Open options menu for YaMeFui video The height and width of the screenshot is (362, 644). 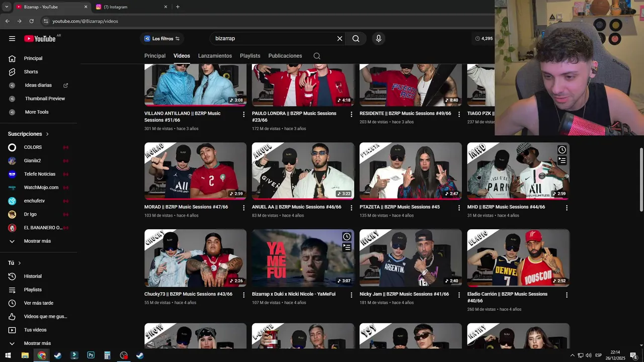[352, 295]
